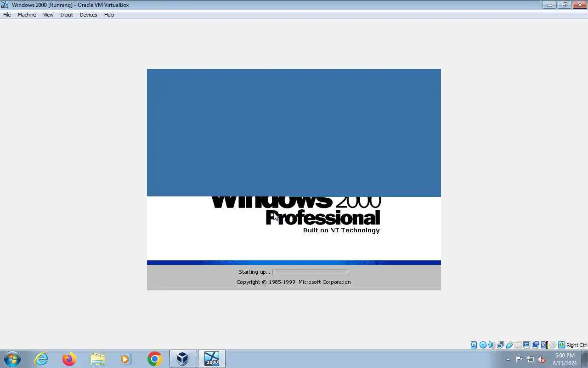Click the Show Desktop strip on taskbar

click(585, 359)
